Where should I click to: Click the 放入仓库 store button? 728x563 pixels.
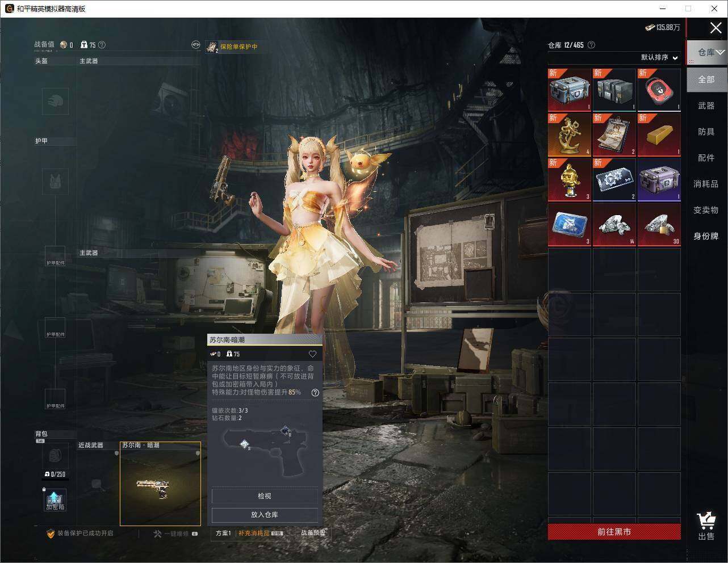tap(265, 515)
